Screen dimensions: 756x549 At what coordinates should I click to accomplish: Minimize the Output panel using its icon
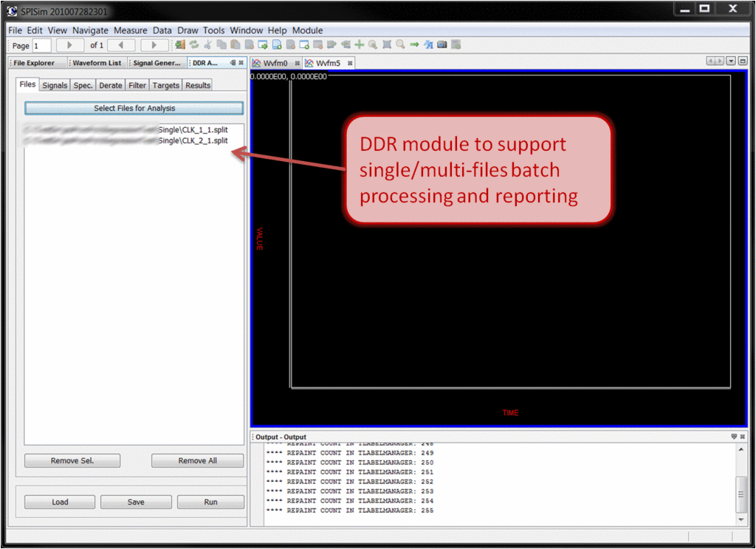point(733,437)
